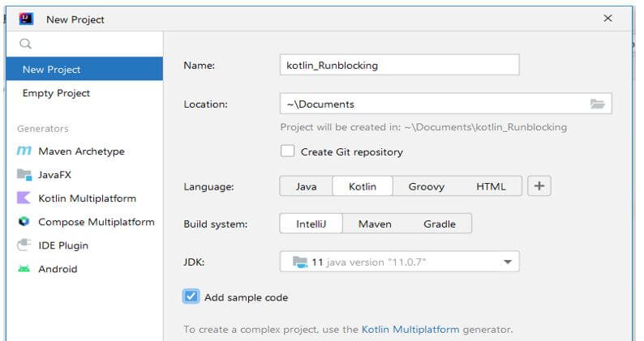
Task: Select New Project in left sidebar
Action: pyautogui.click(x=84, y=69)
